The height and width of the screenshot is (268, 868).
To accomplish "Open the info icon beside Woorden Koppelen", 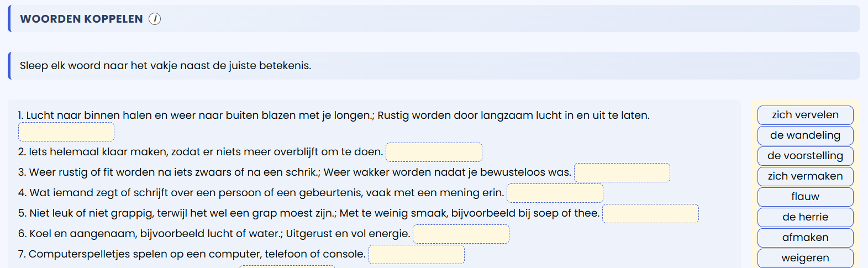I will pyautogui.click(x=155, y=19).
